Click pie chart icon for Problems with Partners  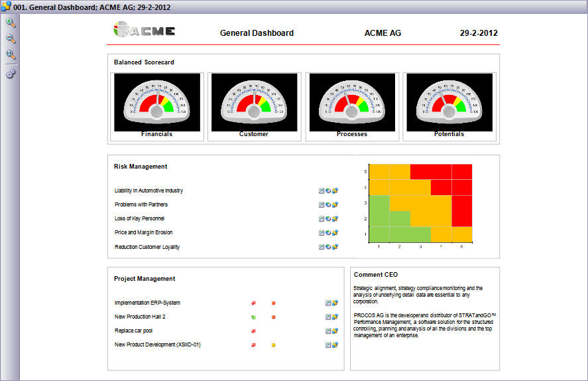click(328, 205)
